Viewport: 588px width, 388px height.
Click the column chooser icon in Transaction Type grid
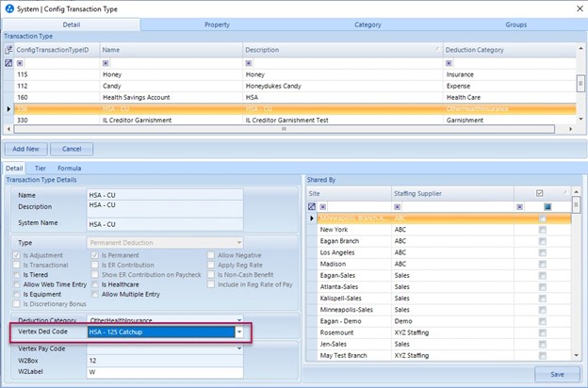point(8,50)
